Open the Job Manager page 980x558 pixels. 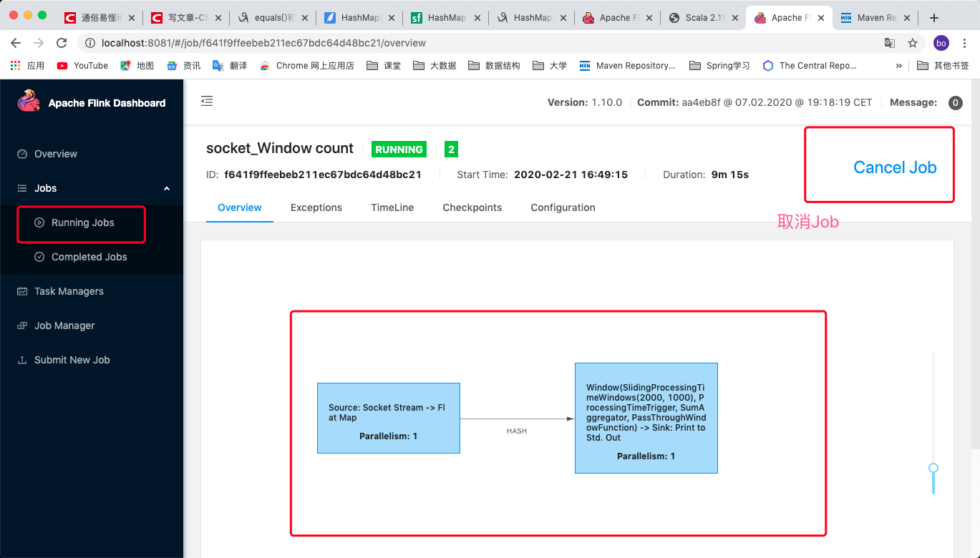[64, 325]
